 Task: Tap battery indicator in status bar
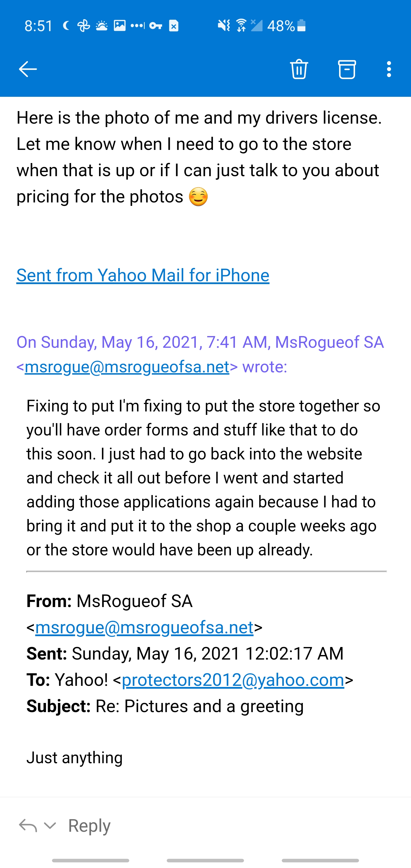tap(301, 26)
